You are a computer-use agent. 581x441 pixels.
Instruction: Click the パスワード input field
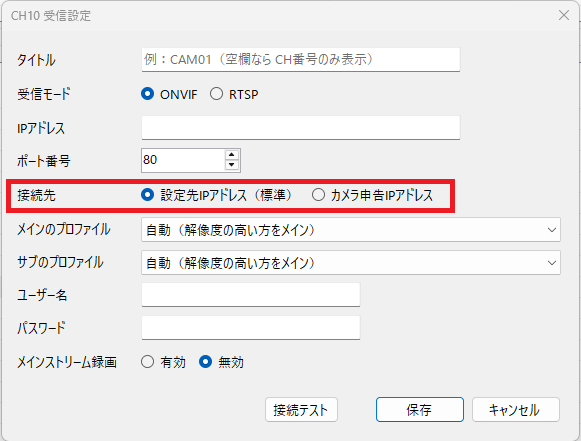[251, 328]
